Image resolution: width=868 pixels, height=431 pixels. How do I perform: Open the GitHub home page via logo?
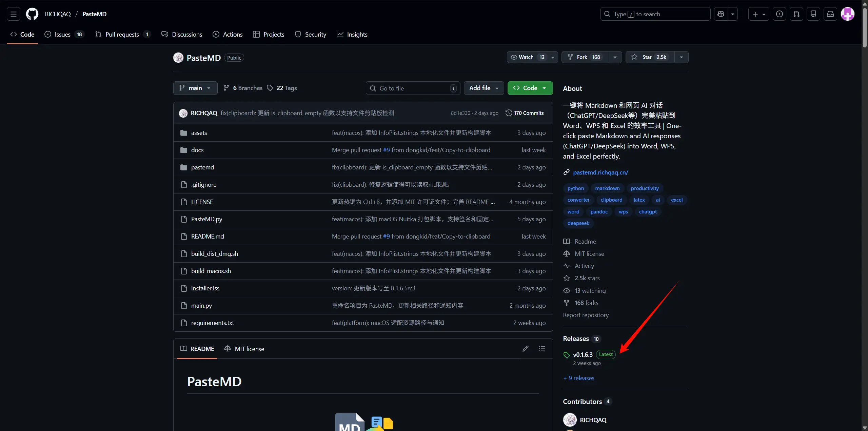pyautogui.click(x=32, y=14)
